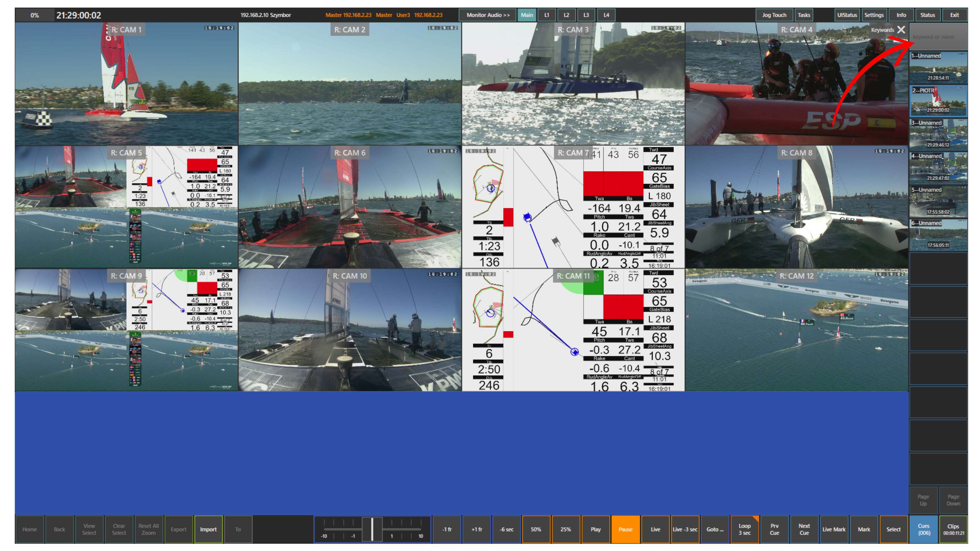Show the Cues (006) list

coord(923,529)
